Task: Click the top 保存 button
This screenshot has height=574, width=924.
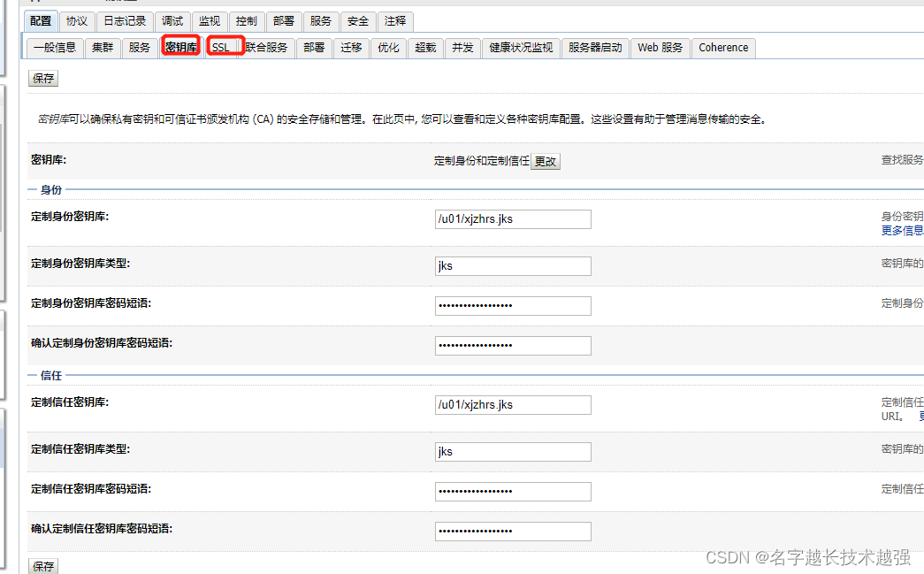Action: tap(42, 78)
